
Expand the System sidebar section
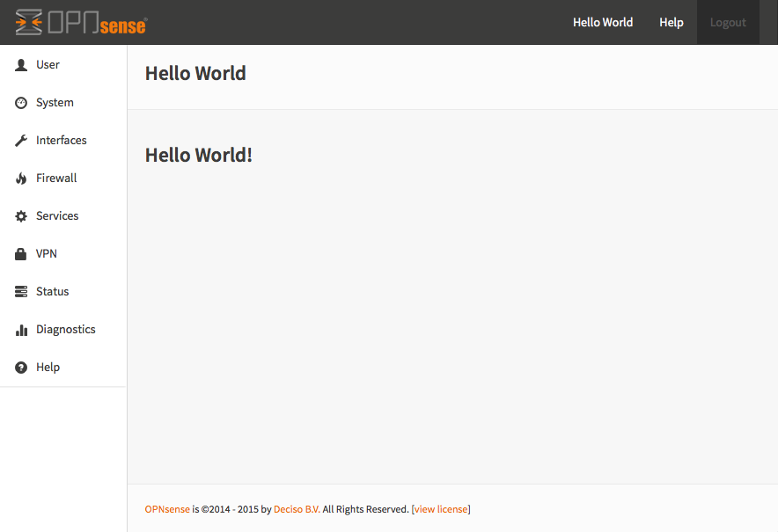[x=63, y=103]
